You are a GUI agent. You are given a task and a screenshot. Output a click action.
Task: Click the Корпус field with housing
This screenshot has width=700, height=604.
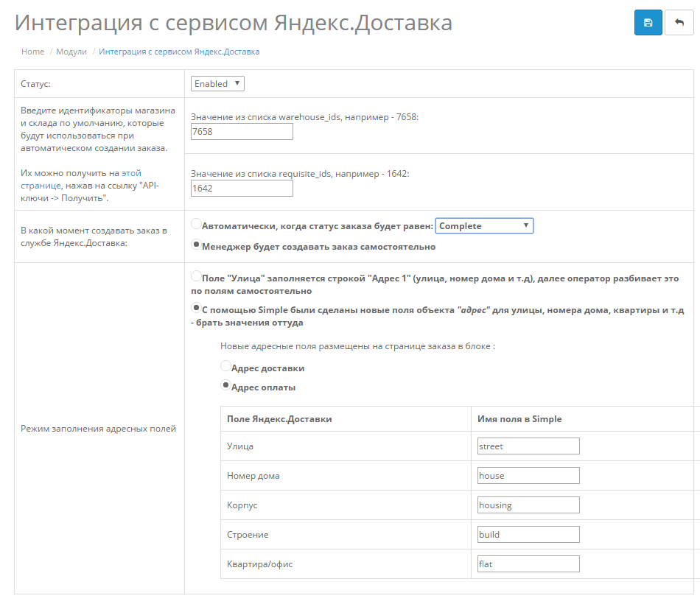click(528, 505)
